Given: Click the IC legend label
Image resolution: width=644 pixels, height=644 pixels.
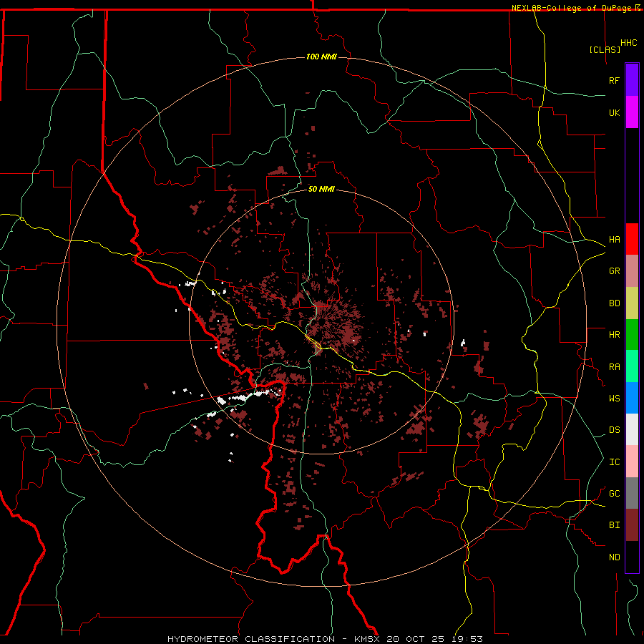Looking at the screenshot, I should (614, 462).
